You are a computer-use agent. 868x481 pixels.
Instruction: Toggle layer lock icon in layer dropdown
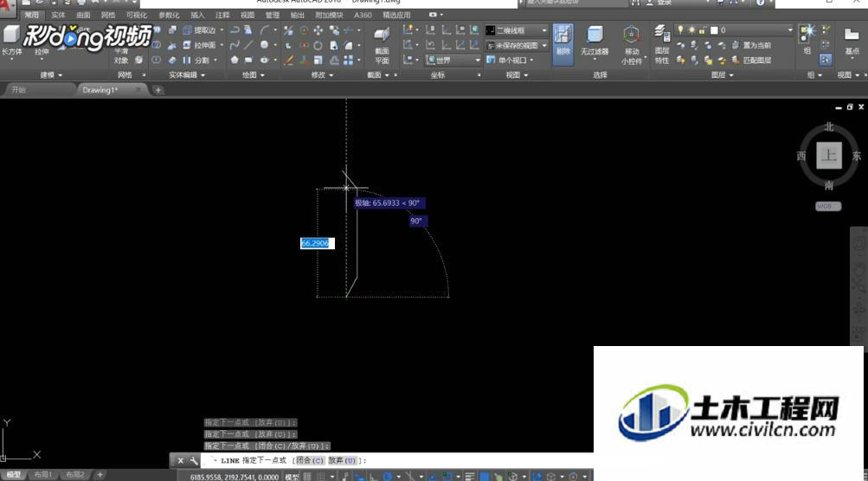click(703, 30)
